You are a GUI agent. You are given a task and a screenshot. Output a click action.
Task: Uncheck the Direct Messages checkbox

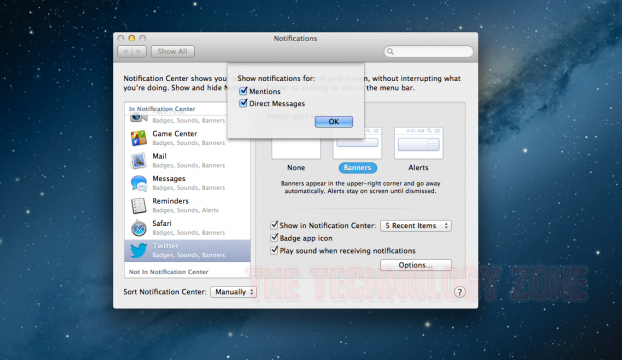244,103
